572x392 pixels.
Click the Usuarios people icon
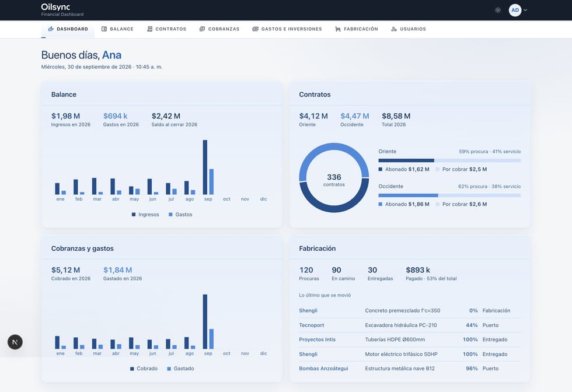[x=394, y=29]
